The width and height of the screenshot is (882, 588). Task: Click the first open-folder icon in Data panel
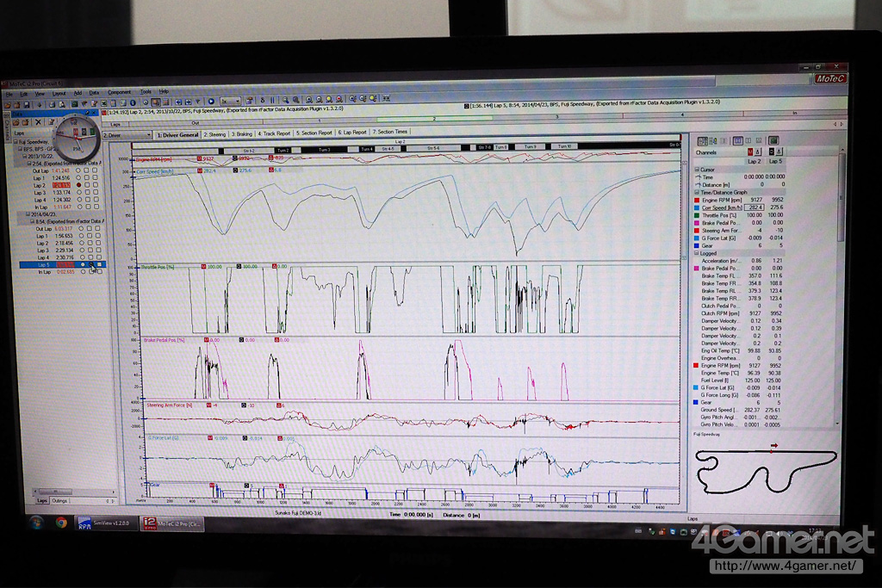coord(16,122)
